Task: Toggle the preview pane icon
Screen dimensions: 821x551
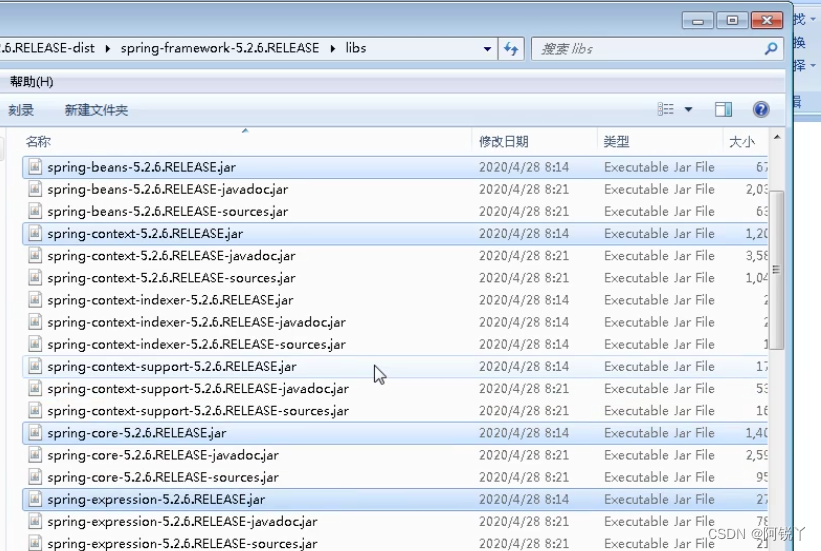Action: point(724,109)
